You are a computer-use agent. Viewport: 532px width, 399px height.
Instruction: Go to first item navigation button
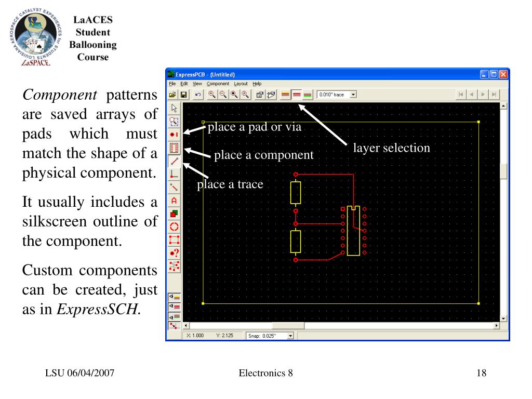461,95
